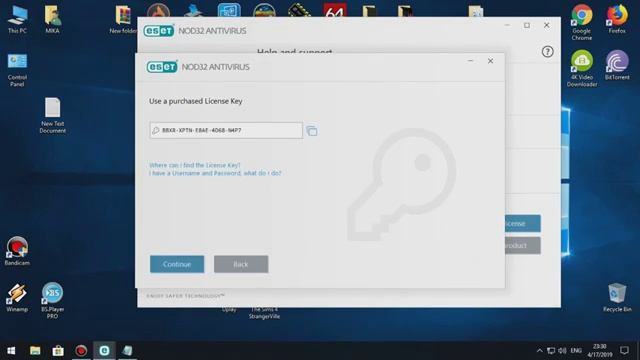Click the volume icon in system tray
The image size is (640, 360).
coord(562,351)
